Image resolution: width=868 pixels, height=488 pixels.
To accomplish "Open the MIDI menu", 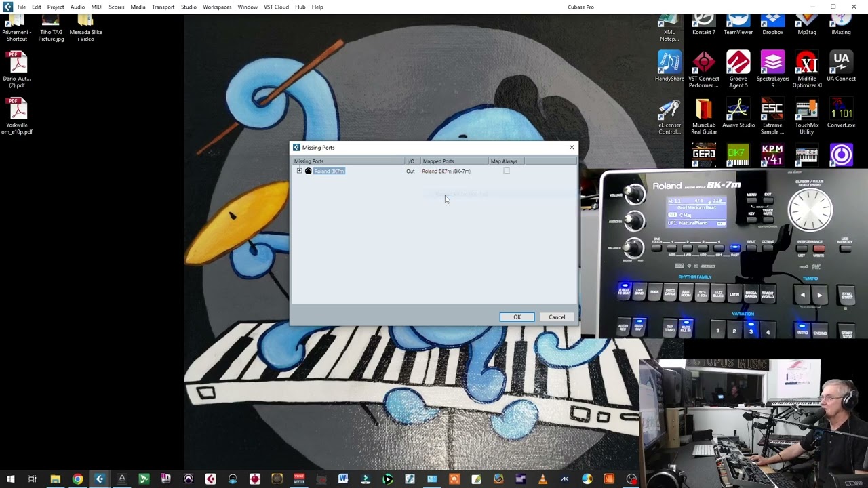I will pyautogui.click(x=97, y=7).
